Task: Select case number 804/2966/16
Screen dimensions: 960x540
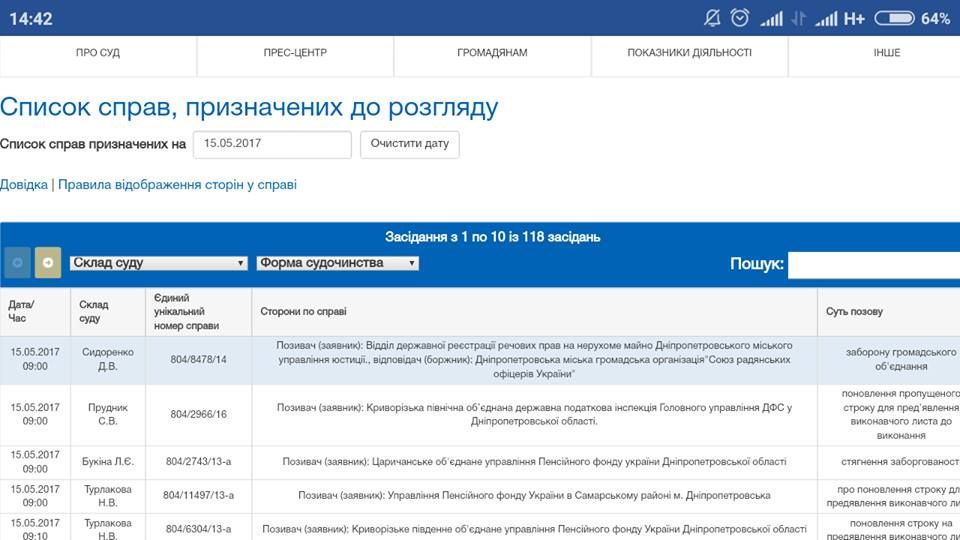Action: pyautogui.click(x=198, y=414)
